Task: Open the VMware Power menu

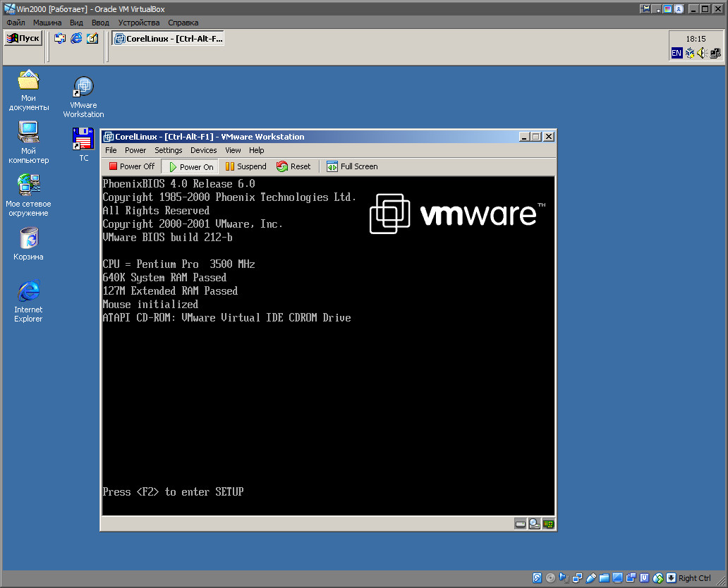Action: point(135,150)
